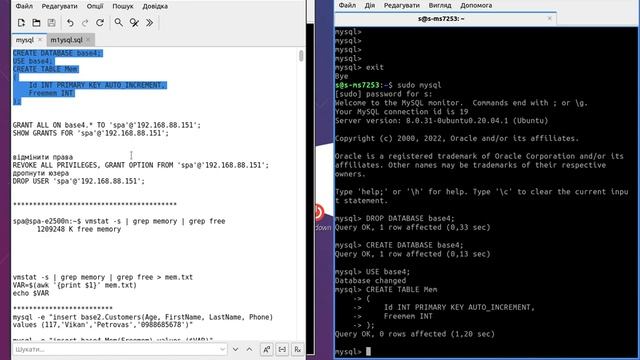
Task: Open the terminal's Допомога menu
Action: tap(476, 5)
